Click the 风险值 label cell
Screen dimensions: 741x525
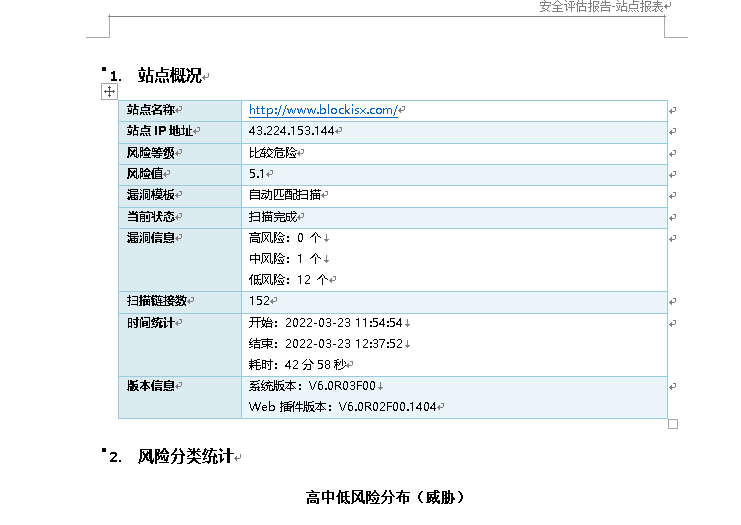pyautogui.click(x=180, y=175)
